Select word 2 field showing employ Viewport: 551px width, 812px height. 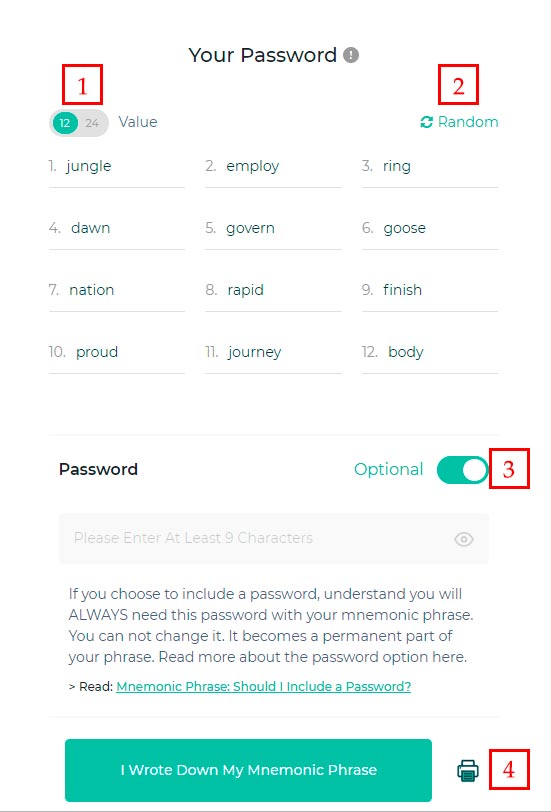273,168
